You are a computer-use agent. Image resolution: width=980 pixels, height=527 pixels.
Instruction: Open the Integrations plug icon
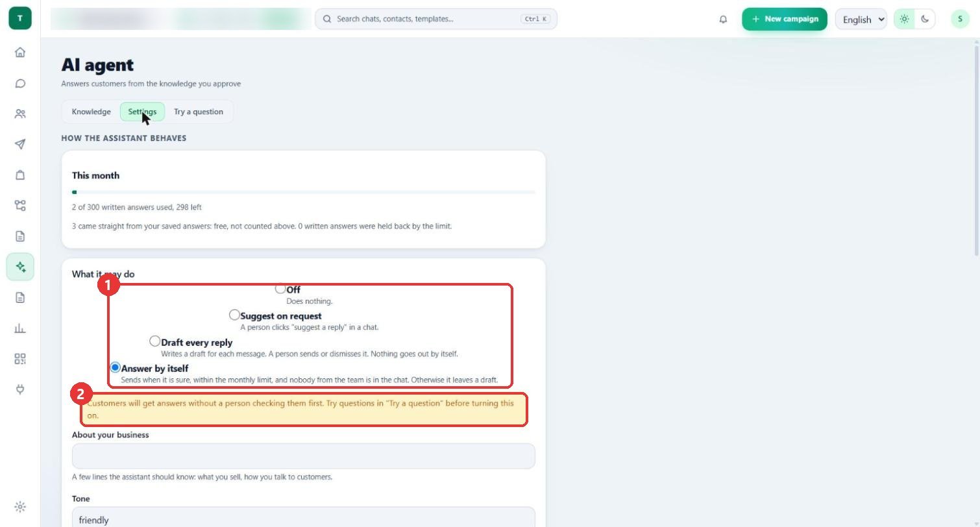click(x=20, y=389)
